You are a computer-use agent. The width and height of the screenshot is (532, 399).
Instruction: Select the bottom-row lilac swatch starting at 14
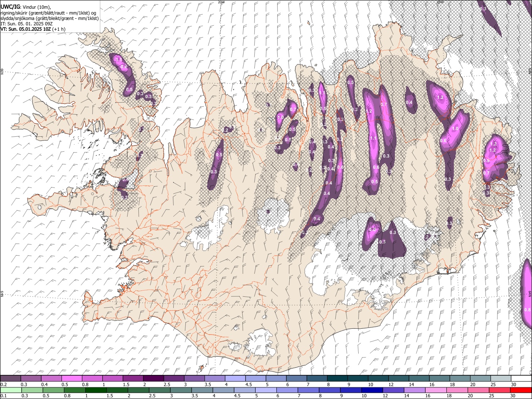[414, 390]
